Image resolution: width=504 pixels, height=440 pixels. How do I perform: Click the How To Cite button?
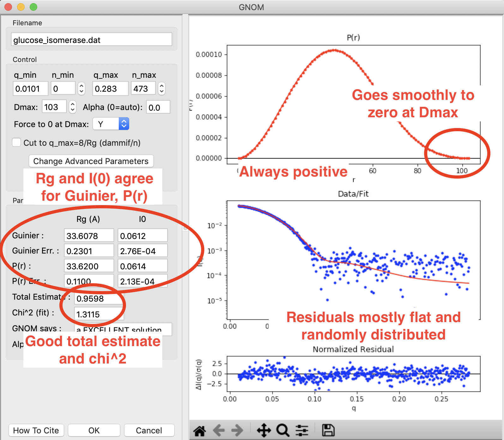(36, 431)
